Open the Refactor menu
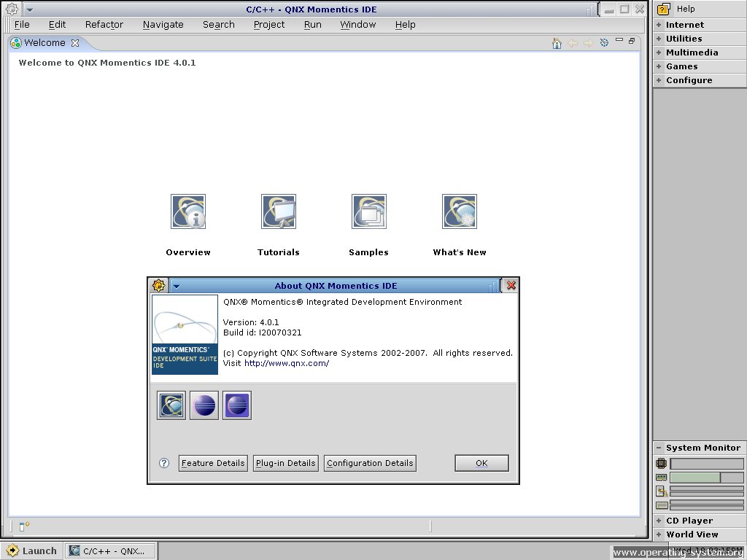747x560 pixels. click(104, 25)
